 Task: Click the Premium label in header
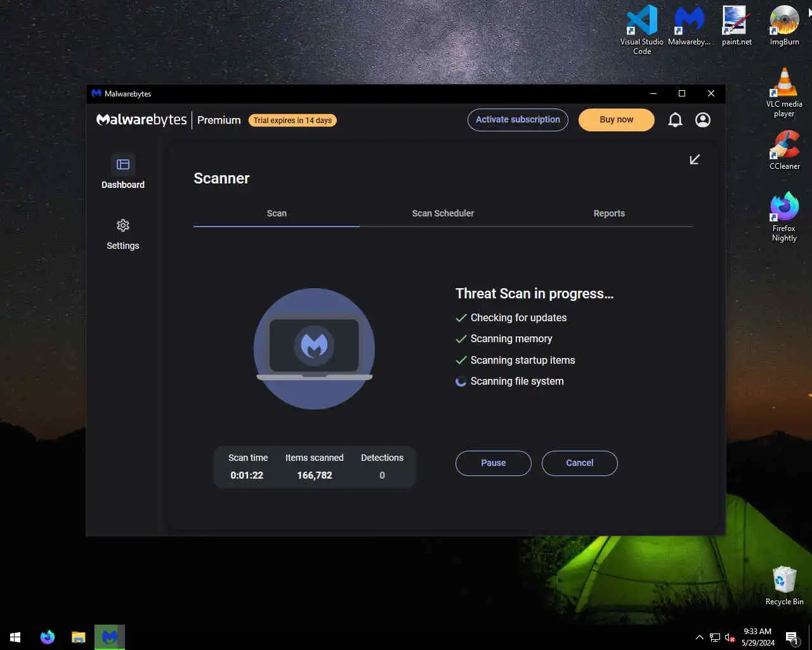point(219,120)
